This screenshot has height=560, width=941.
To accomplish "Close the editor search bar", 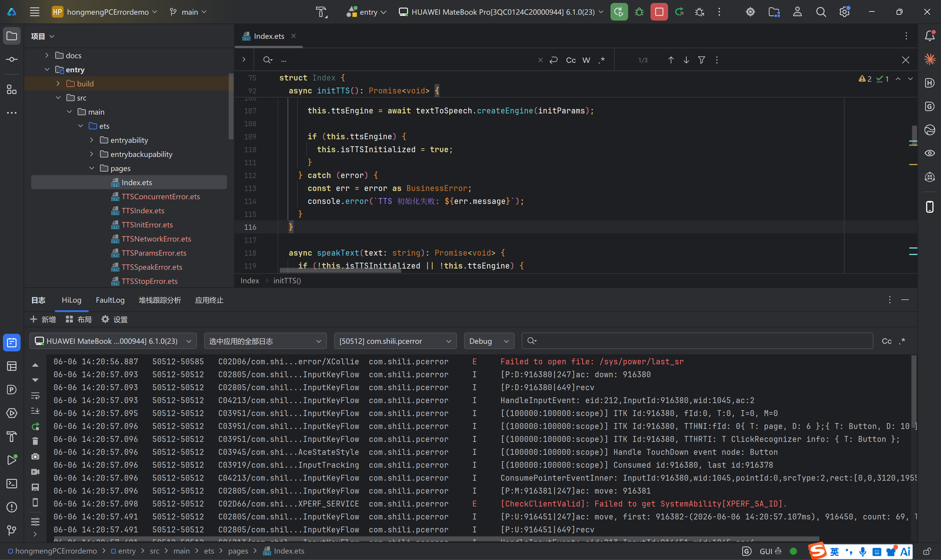I will coord(905,60).
